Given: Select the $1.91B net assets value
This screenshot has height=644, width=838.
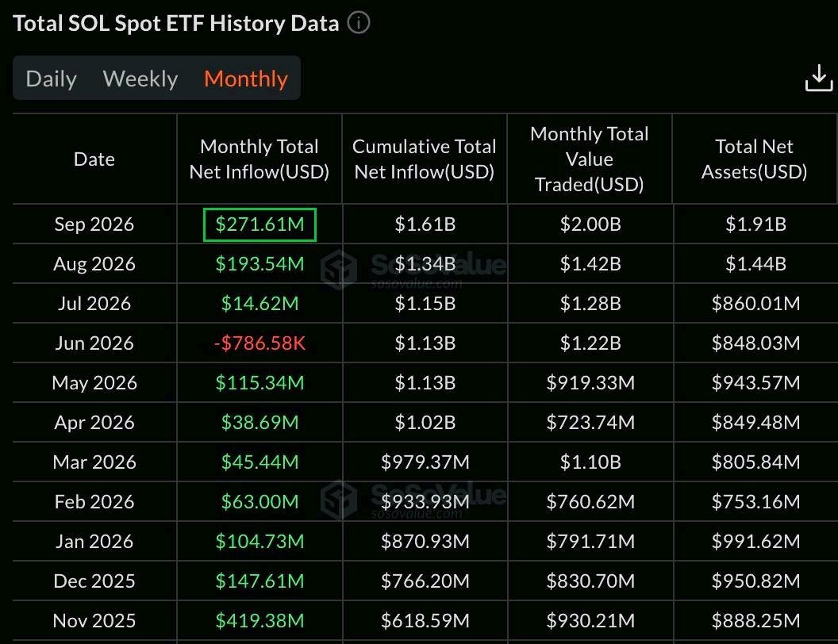Looking at the screenshot, I should 755,224.
